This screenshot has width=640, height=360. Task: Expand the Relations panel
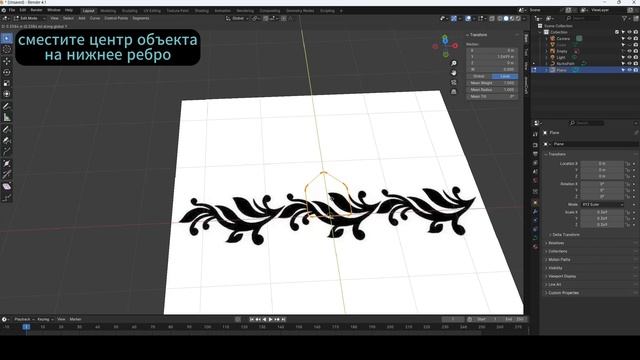(555, 243)
